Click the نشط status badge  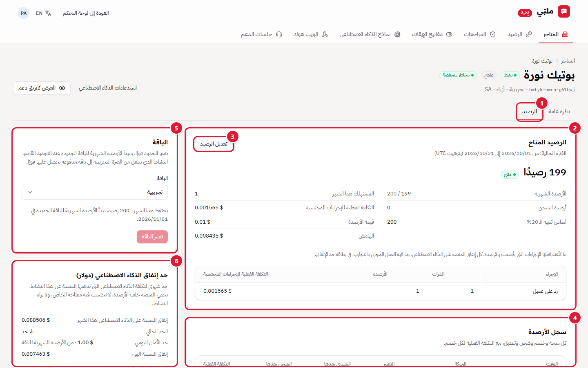coord(510,75)
